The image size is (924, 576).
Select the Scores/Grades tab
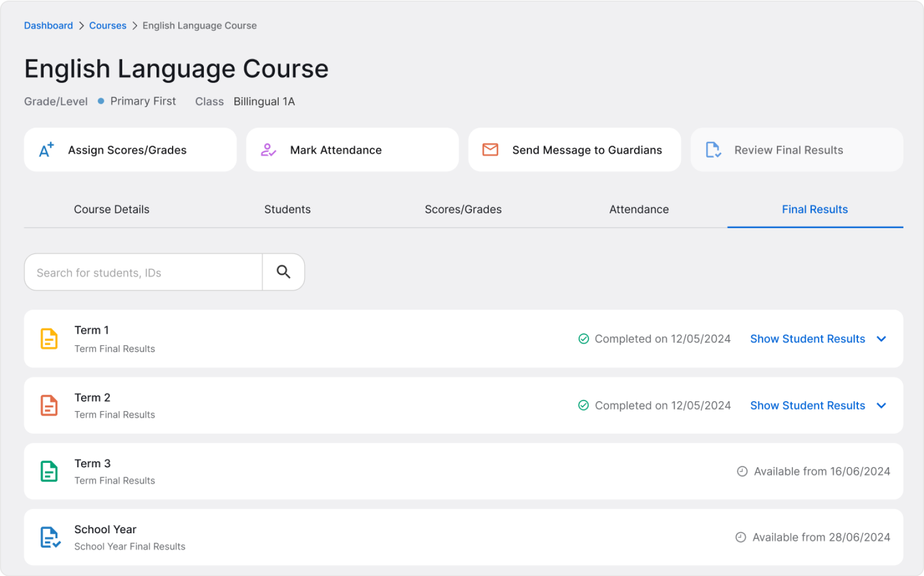tap(463, 209)
